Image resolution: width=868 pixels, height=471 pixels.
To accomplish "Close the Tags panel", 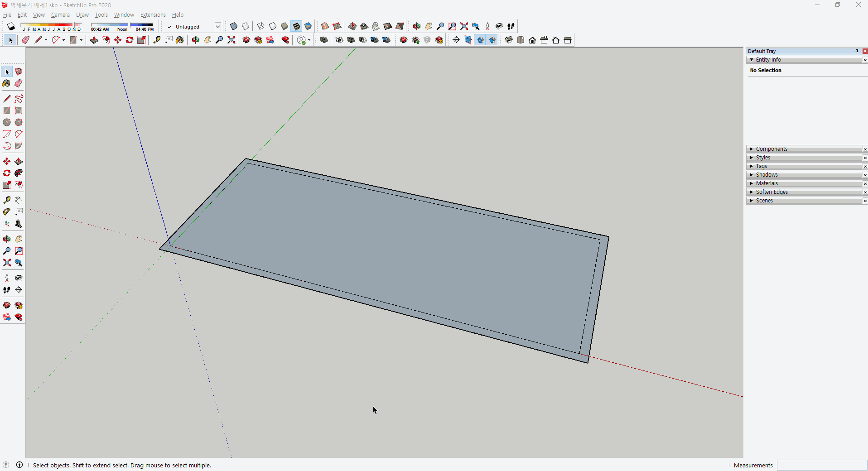I will [865, 166].
